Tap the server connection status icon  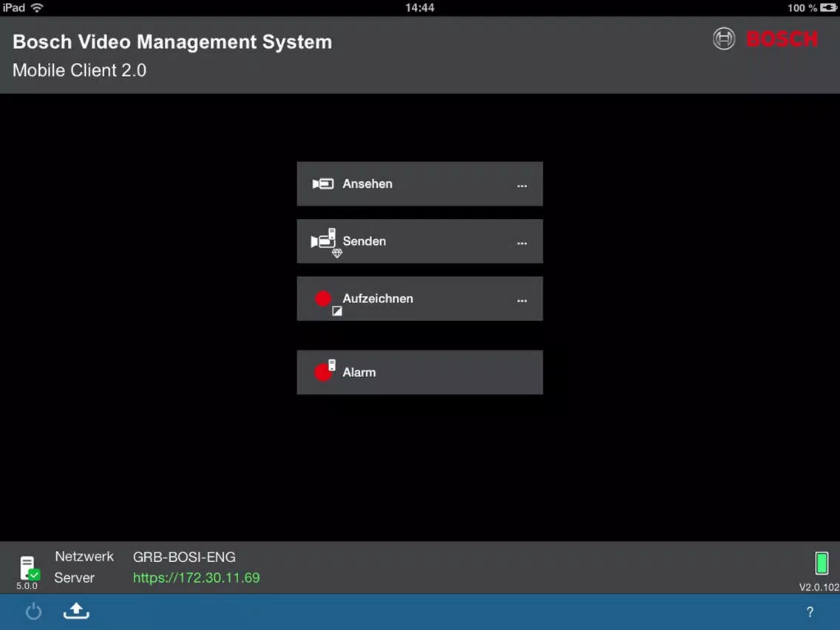tap(28, 568)
